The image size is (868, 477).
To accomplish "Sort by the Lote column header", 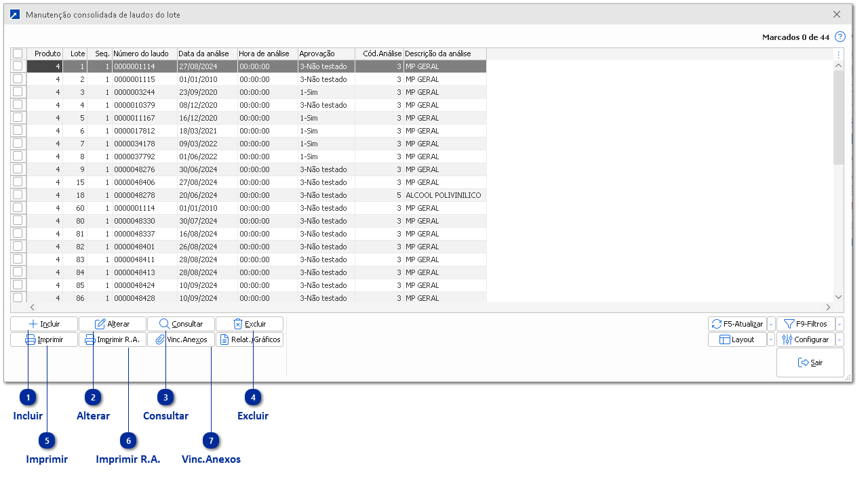I will tap(75, 54).
